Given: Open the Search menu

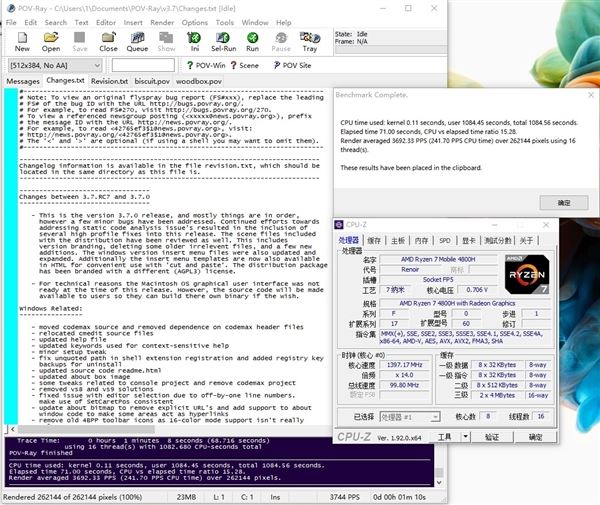Looking at the screenshot, I should [55, 23].
